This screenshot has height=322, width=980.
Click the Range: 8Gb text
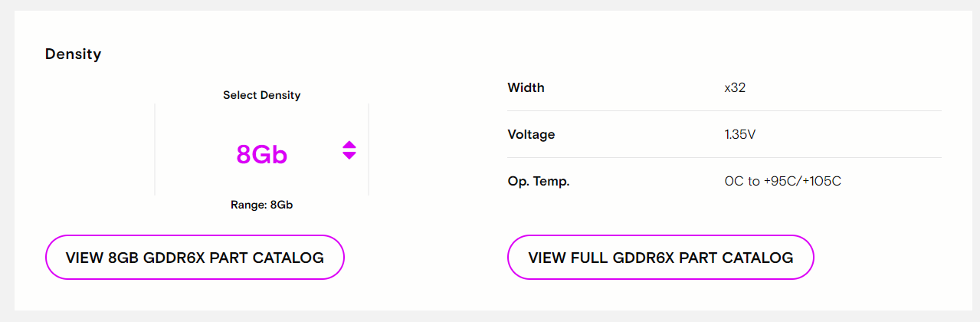tap(261, 205)
